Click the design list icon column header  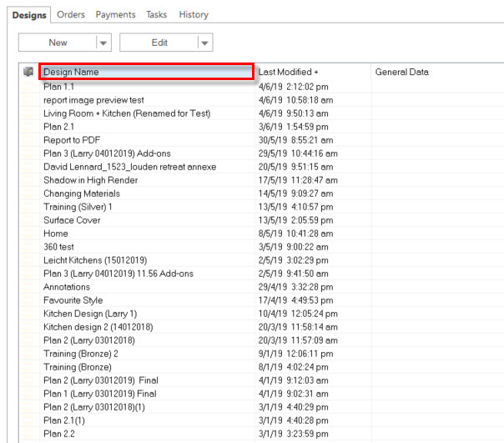(28, 72)
